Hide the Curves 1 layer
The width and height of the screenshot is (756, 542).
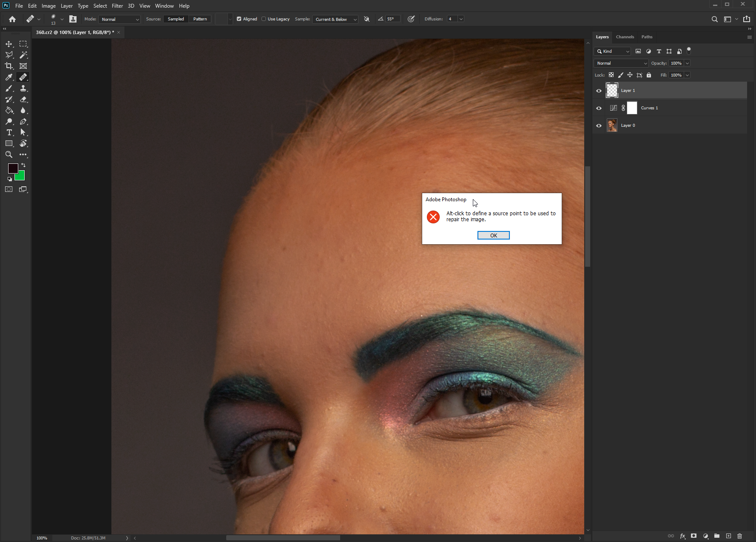[599, 108]
